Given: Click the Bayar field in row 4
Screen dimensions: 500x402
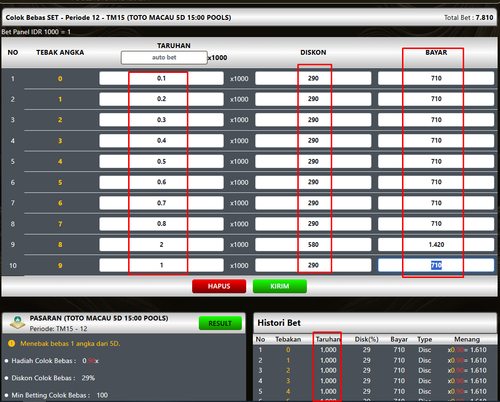Looking at the screenshot, I should click(436, 141).
